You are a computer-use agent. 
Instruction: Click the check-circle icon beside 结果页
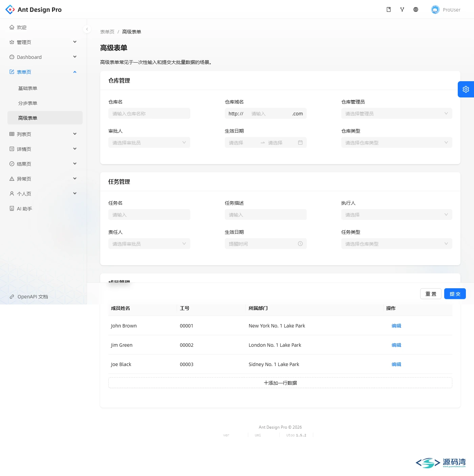pos(12,164)
